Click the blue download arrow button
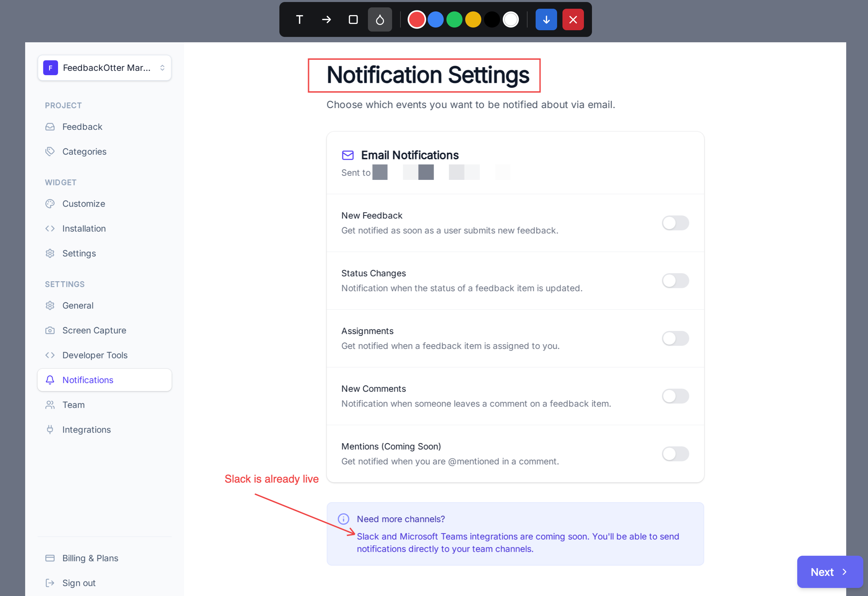Image resolution: width=868 pixels, height=596 pixels. click(546, 19)
